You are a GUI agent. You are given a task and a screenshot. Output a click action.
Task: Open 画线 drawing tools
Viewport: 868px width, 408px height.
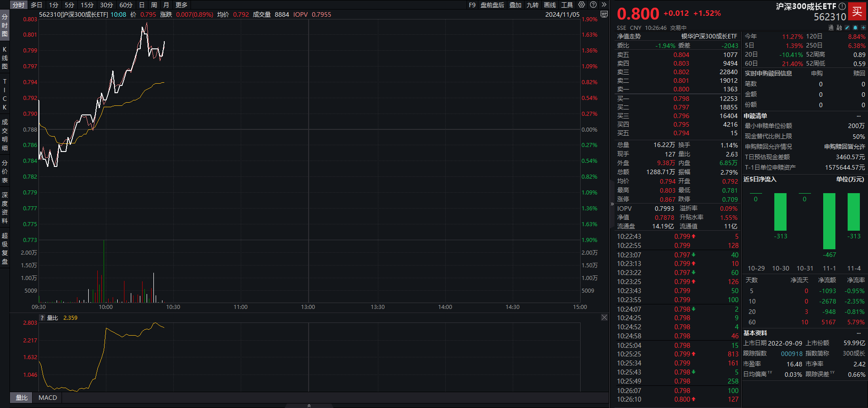(550, 5)
